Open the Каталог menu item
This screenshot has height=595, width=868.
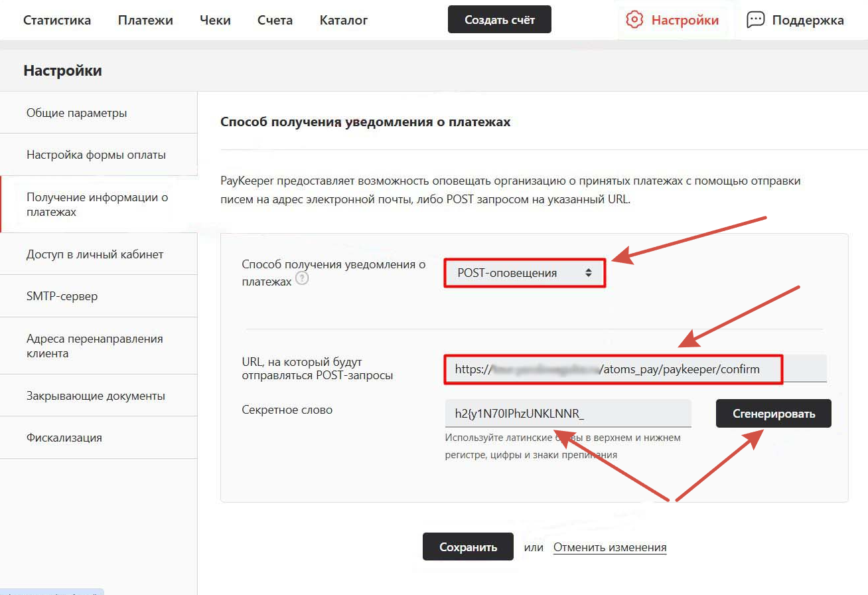344,20
